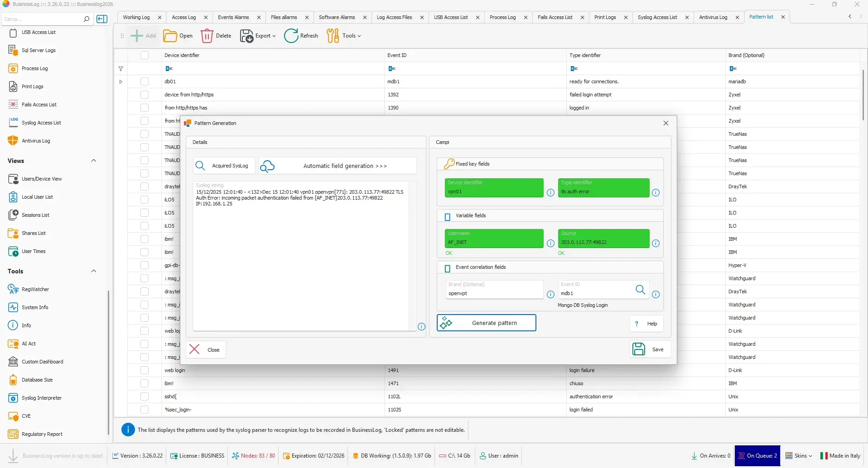Open AI Act tool icon

(13, 344)
